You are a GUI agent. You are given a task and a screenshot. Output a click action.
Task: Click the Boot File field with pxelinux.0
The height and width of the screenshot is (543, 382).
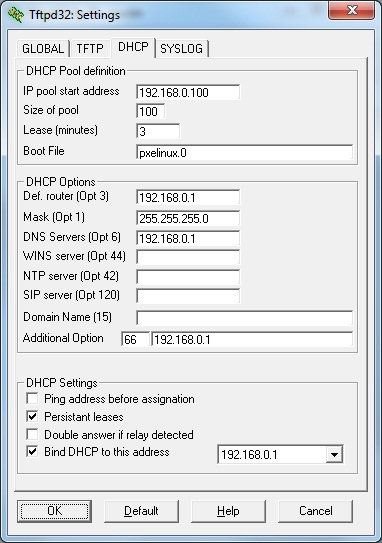[x=245, y=152]
